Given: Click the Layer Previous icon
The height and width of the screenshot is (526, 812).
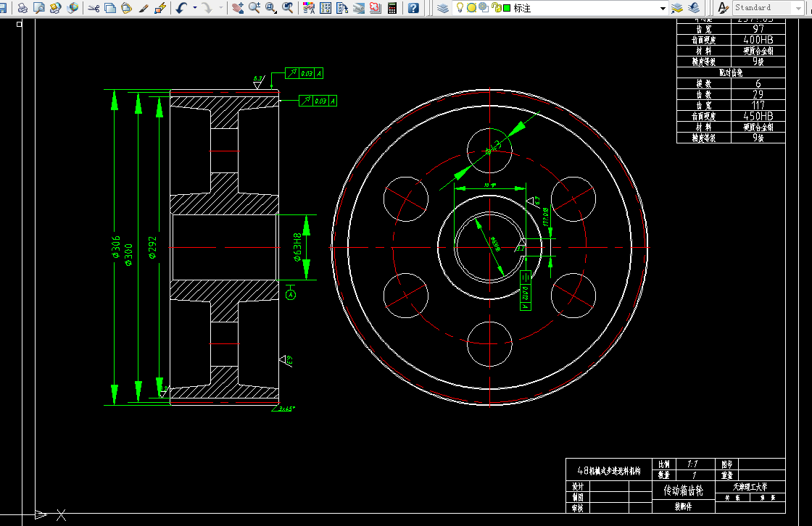Looking at the screenshot, I should click(694, 8).
